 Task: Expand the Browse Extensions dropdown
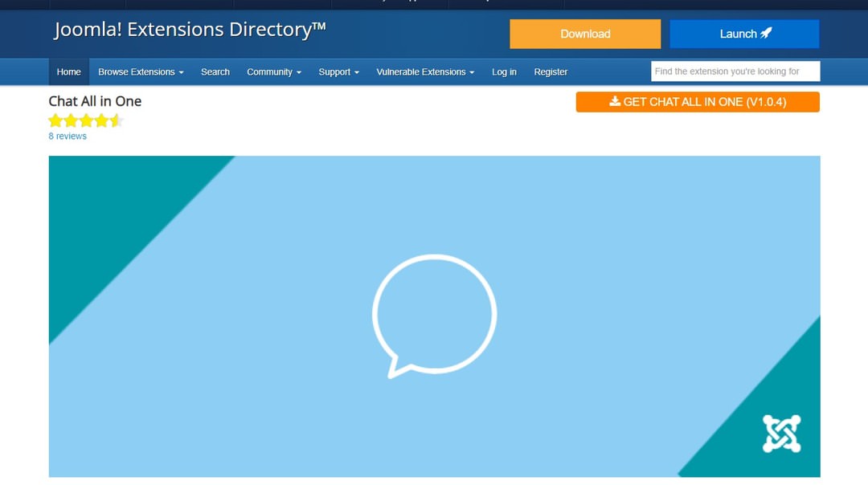pos(141,72)
